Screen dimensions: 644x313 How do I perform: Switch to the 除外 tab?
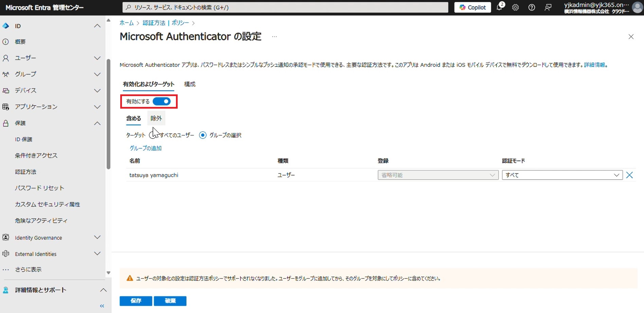[156, 118]
